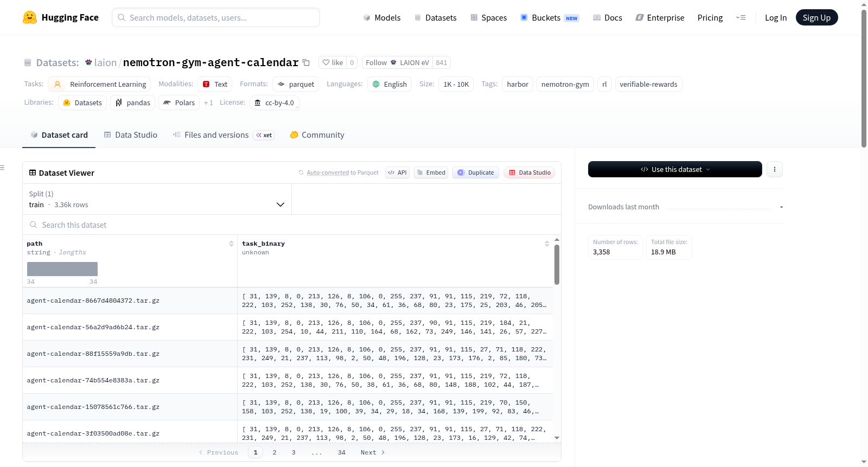Open Enterprise in the top navigation

(x=660, y=17)
